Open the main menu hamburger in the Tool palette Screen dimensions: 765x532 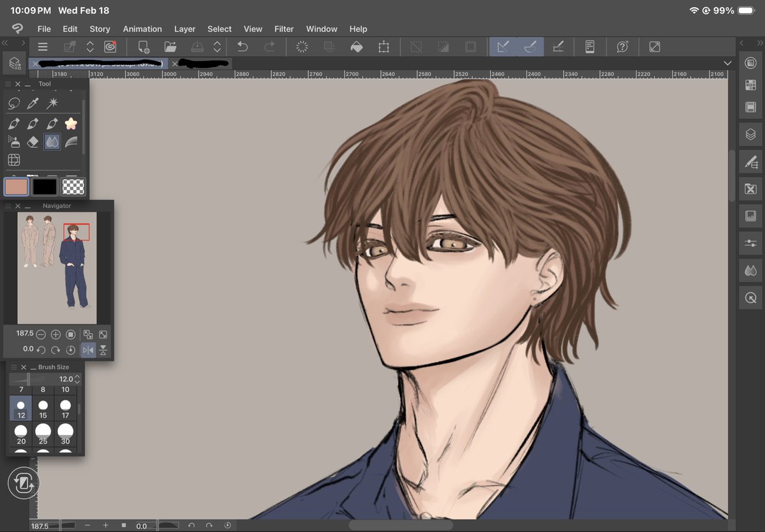tap(8, 84)
